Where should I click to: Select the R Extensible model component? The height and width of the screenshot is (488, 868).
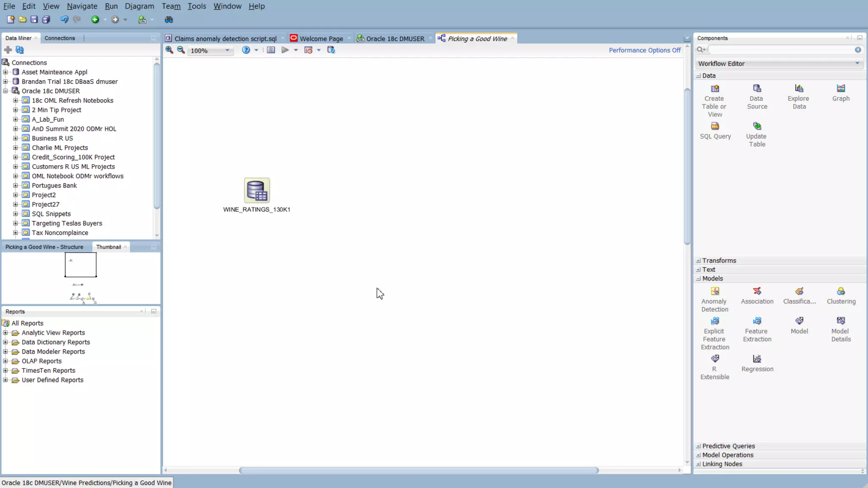(x=715, y=367)
